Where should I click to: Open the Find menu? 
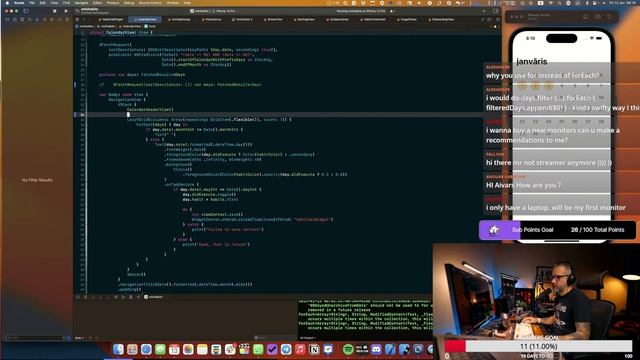(x=66, y=3)
